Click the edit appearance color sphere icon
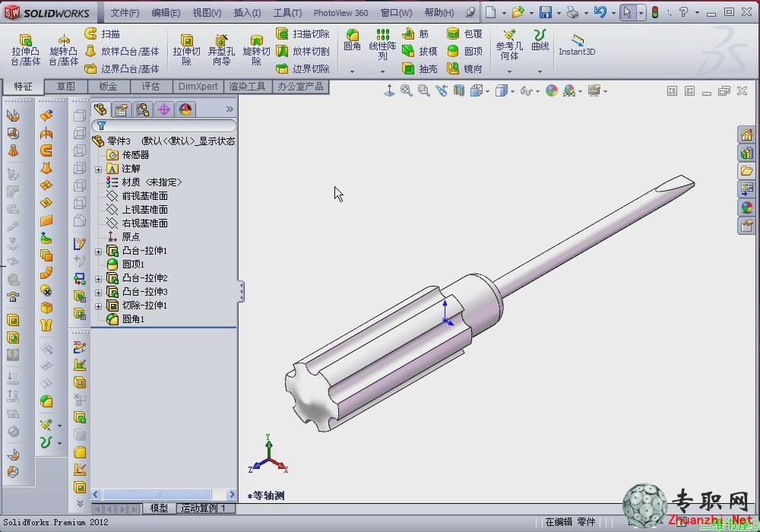760x532 pixels. [x=552, y=90]
